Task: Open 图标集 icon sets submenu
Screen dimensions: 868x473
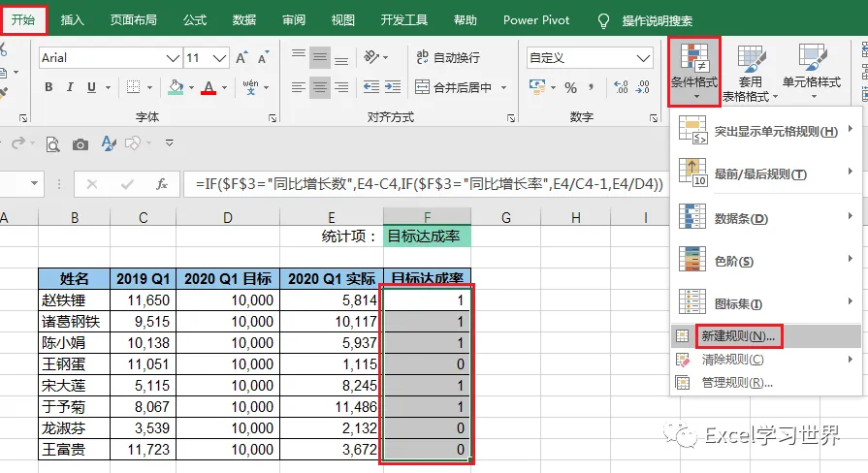Action: (x=766, y=303)
